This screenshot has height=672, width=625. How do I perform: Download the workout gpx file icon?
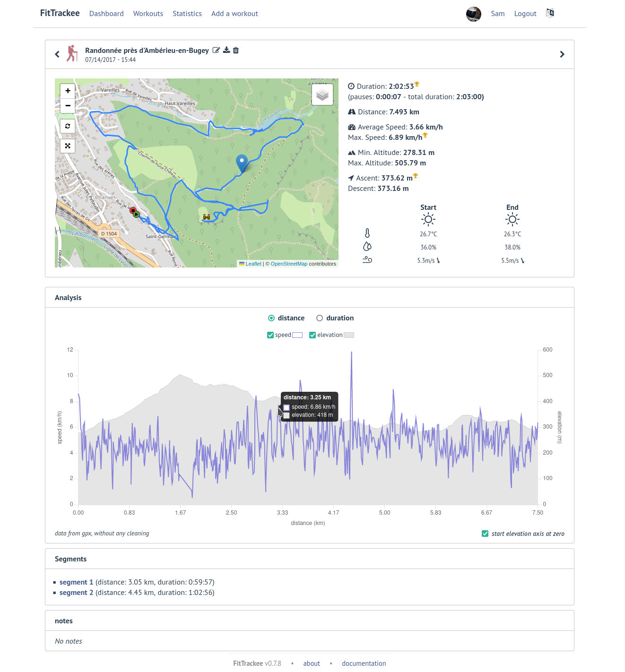[226, 50]
